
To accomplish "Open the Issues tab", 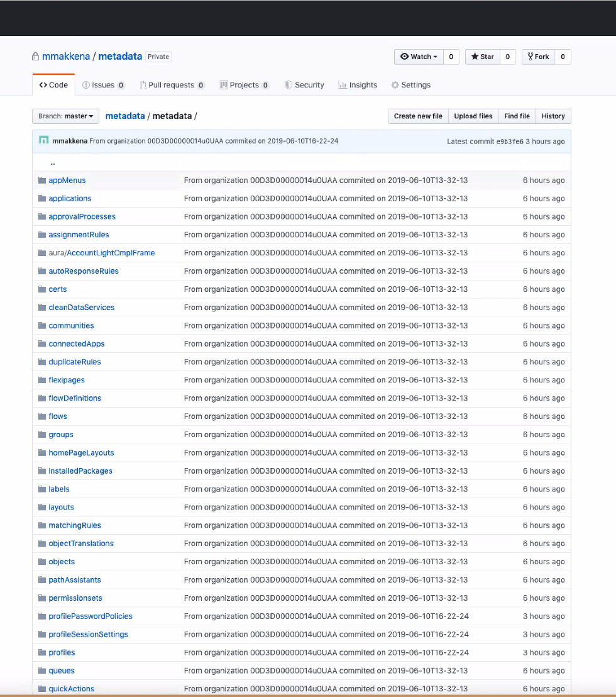I will (104, 85).
